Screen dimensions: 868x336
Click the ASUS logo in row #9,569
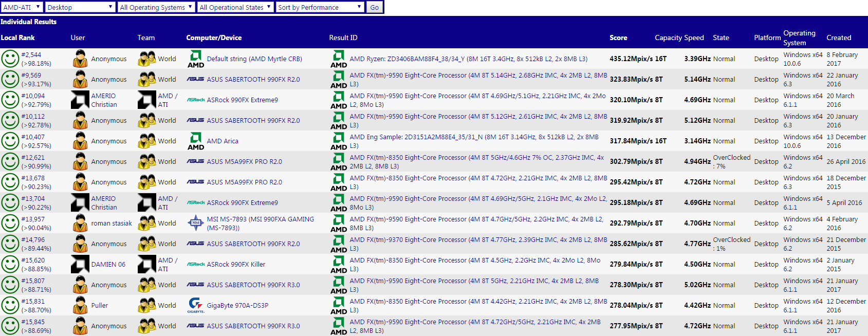[196, 79]
